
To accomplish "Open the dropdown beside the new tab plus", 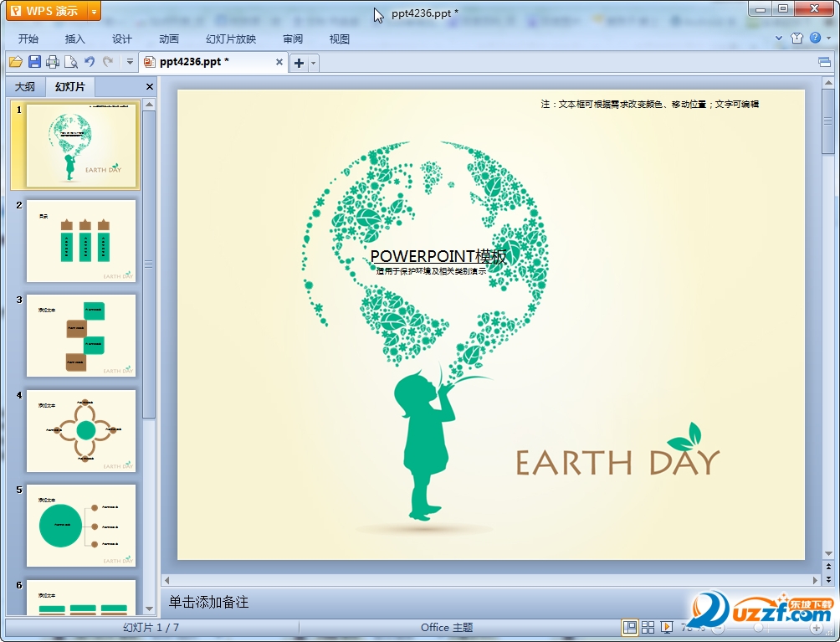I will click(314, 64).
